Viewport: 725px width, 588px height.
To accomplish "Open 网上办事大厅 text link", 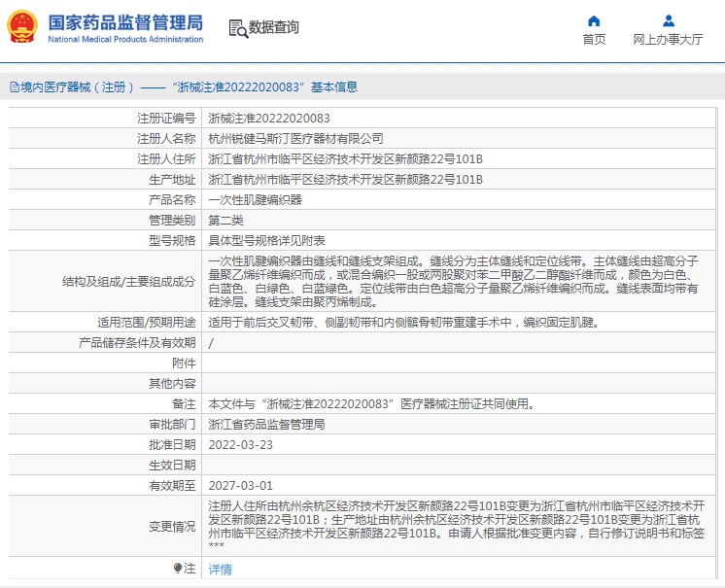I will pos(668,39).
